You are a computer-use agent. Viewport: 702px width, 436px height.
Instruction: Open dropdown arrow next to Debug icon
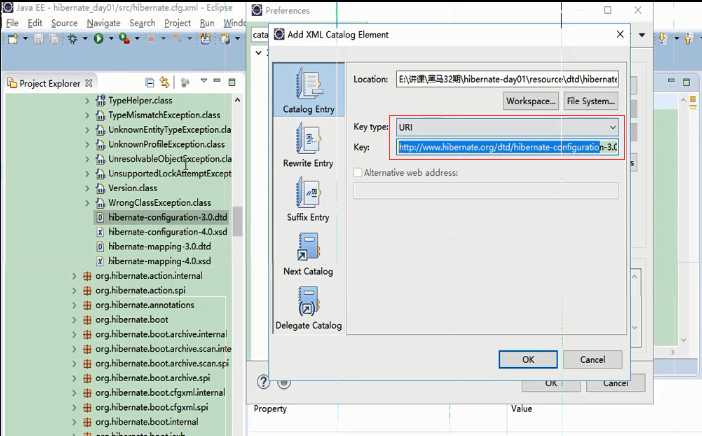pyautogui.click(x=84, y=39)
